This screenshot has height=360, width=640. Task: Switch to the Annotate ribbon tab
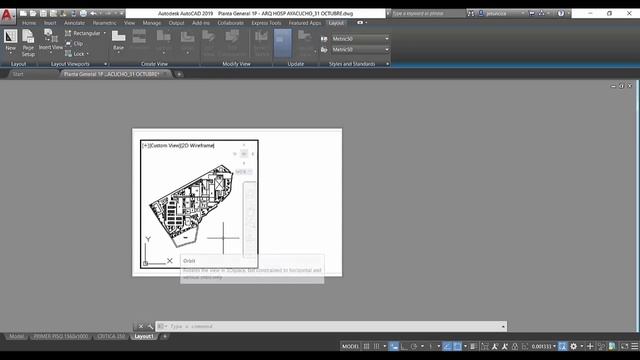click(74, 23)
